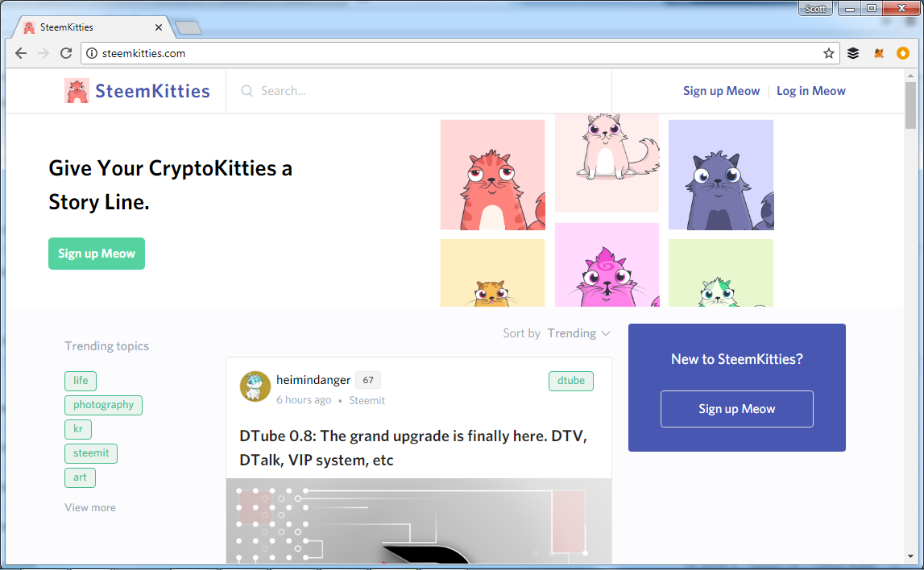Image resolution: width=924 pixels, height=570 pixels.
Task: Click the scrollbar up arrow
Action: (x=910, y=76)
